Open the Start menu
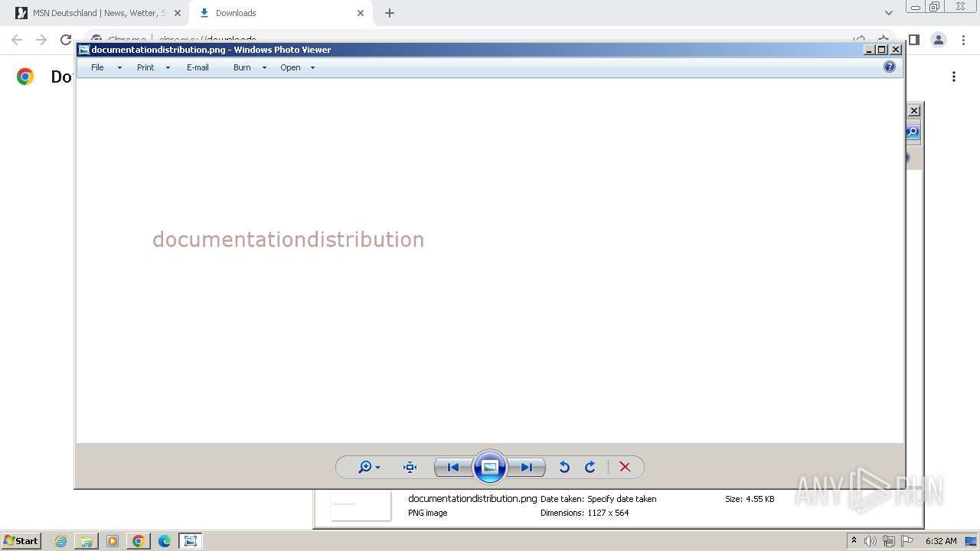 coord(21,540)
